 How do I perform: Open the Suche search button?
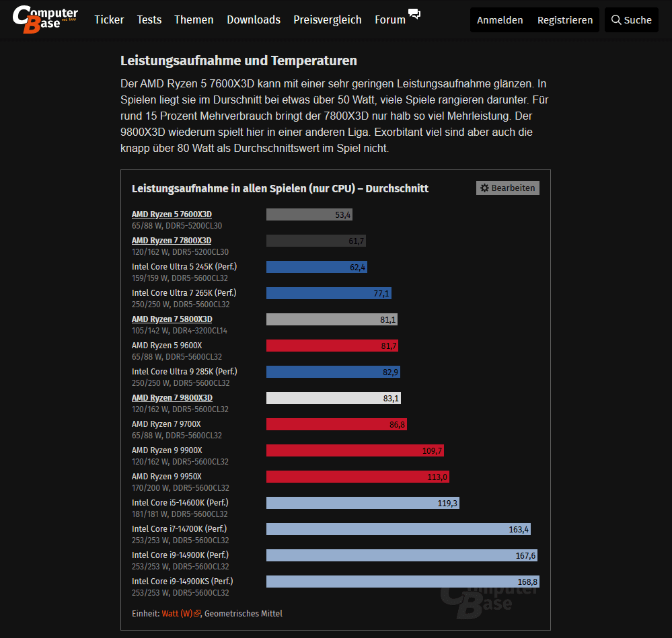(631, 19)
